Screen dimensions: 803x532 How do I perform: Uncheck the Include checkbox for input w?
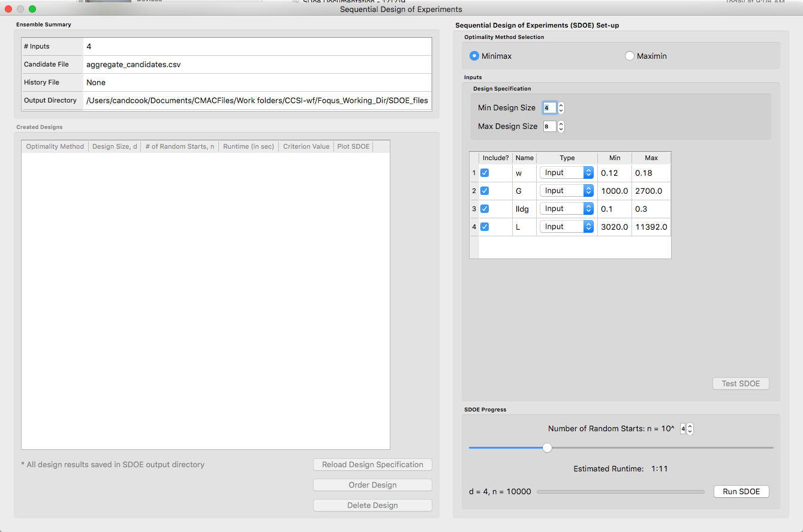(x=485, y=173)
